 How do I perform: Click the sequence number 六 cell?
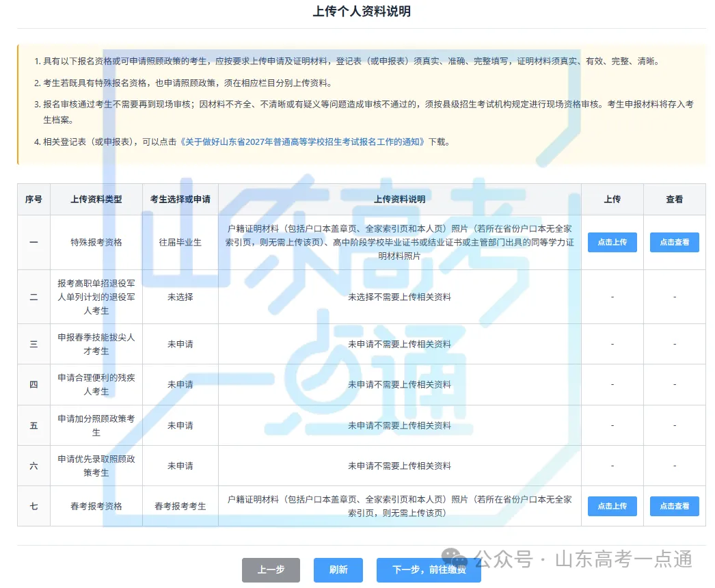point(33,466)
